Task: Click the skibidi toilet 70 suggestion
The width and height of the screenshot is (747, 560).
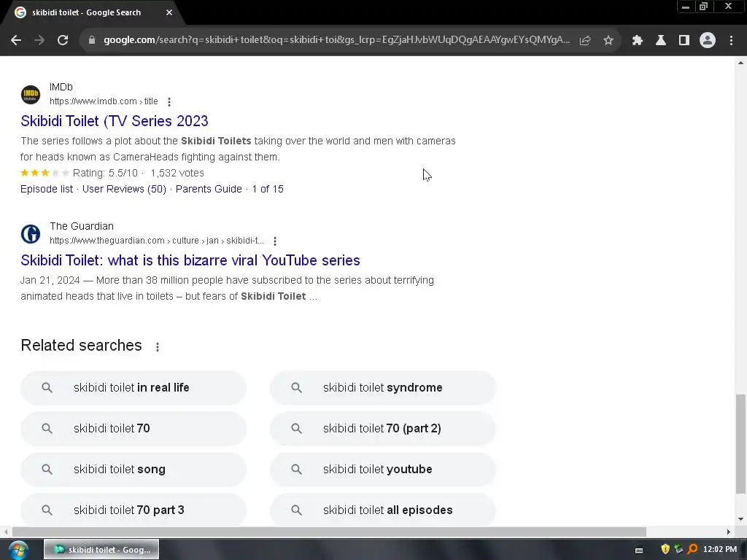Action: [133, 429]
